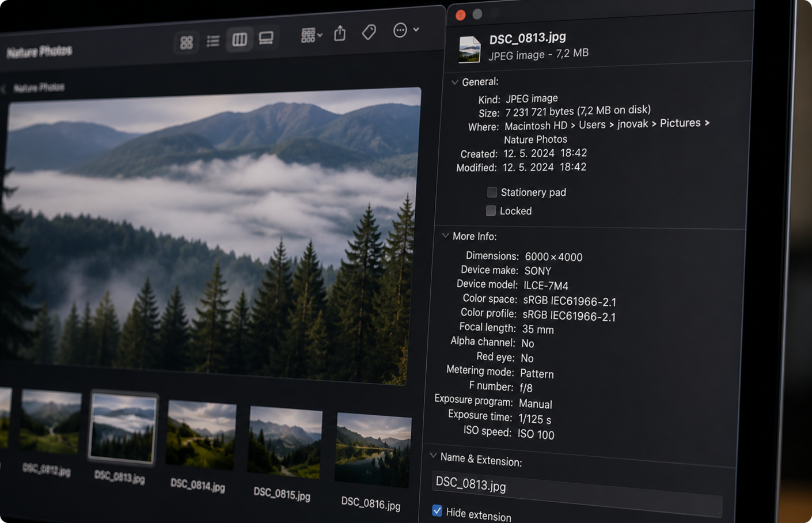The image size is (812, 523).
Task: Click the Exposure time value "1/125 s"
Action: click(x=535, y=419)
